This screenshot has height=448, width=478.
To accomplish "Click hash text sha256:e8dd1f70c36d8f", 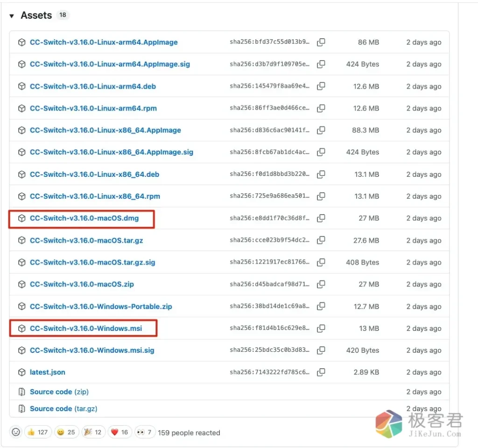I will [269, 218].
